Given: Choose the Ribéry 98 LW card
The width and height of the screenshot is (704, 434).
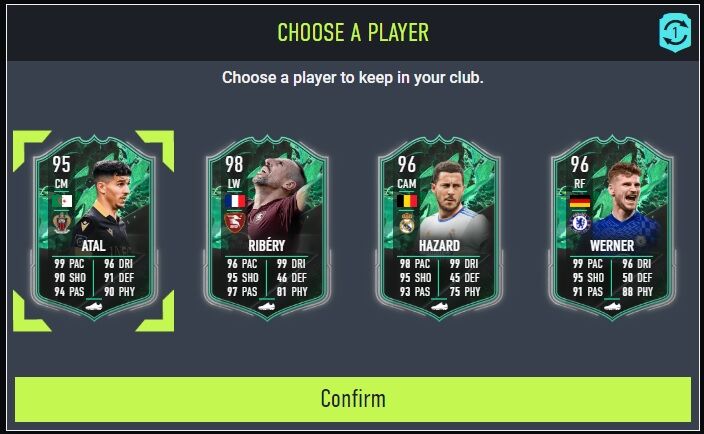Looking at the screenshot, I should pyautogui.click(x=267, y=230).
